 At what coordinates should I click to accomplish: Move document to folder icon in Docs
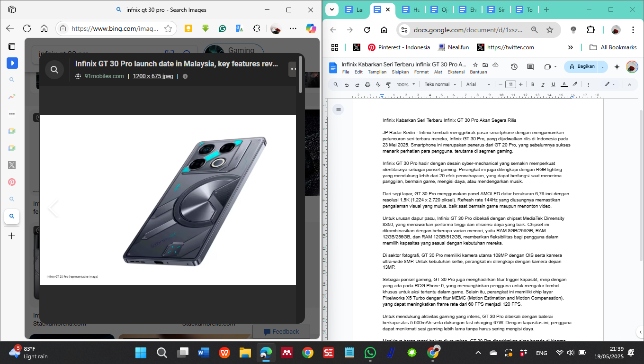[x=485, y=64]
